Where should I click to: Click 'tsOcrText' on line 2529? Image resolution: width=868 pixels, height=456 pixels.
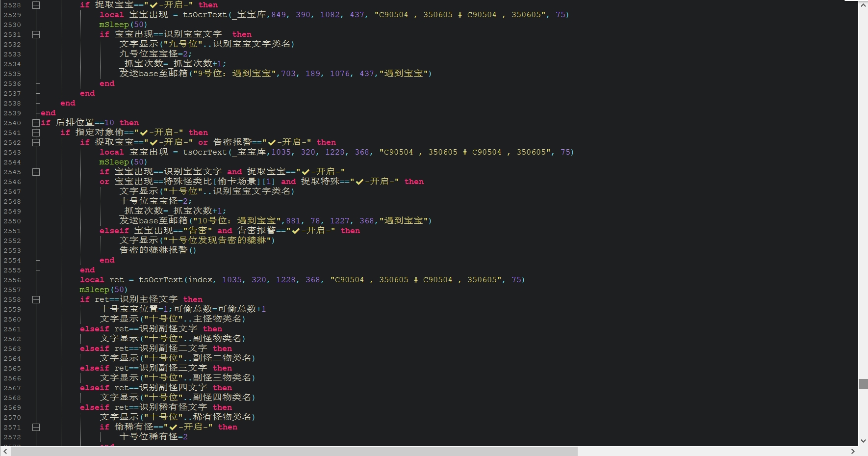205,15
